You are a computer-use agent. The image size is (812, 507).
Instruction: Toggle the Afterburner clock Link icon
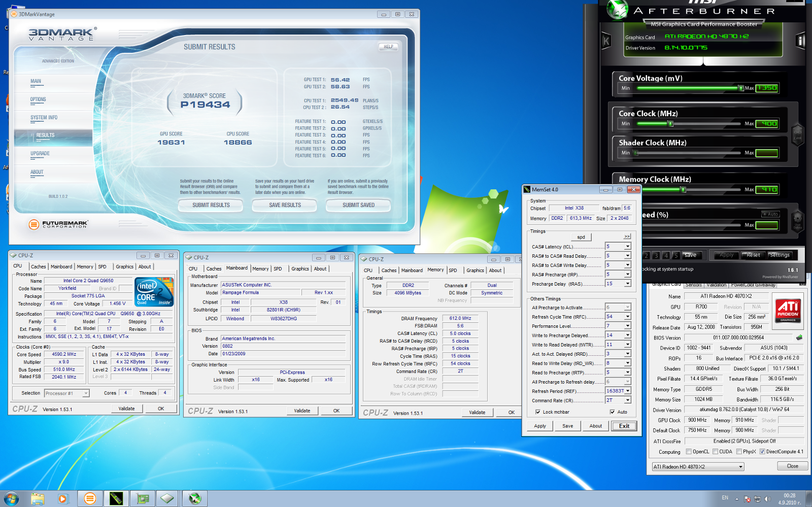797,134
